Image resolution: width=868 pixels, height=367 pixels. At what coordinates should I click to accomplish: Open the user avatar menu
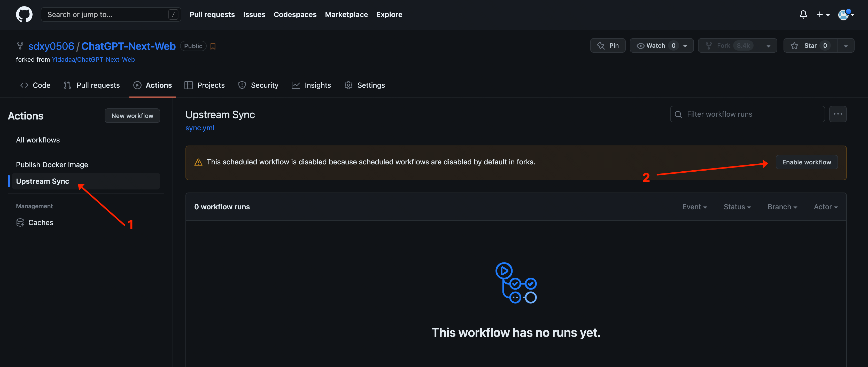846,14
